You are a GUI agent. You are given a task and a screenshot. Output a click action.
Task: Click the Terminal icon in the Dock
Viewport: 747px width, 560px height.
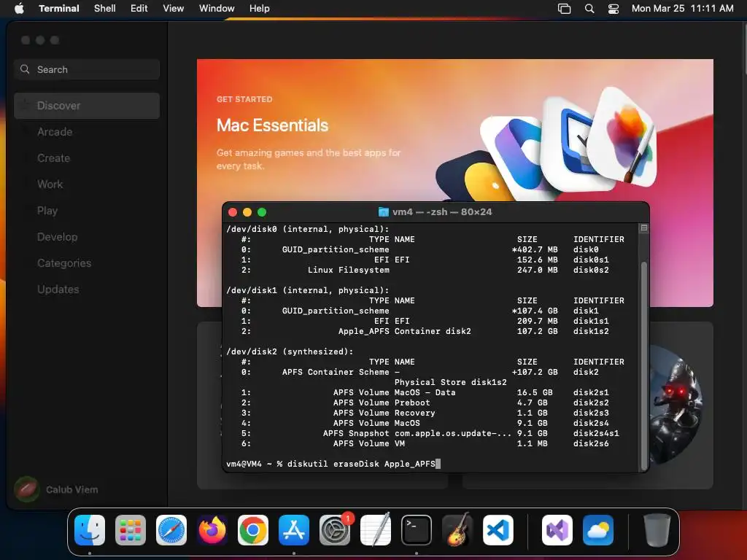point(417,529)
